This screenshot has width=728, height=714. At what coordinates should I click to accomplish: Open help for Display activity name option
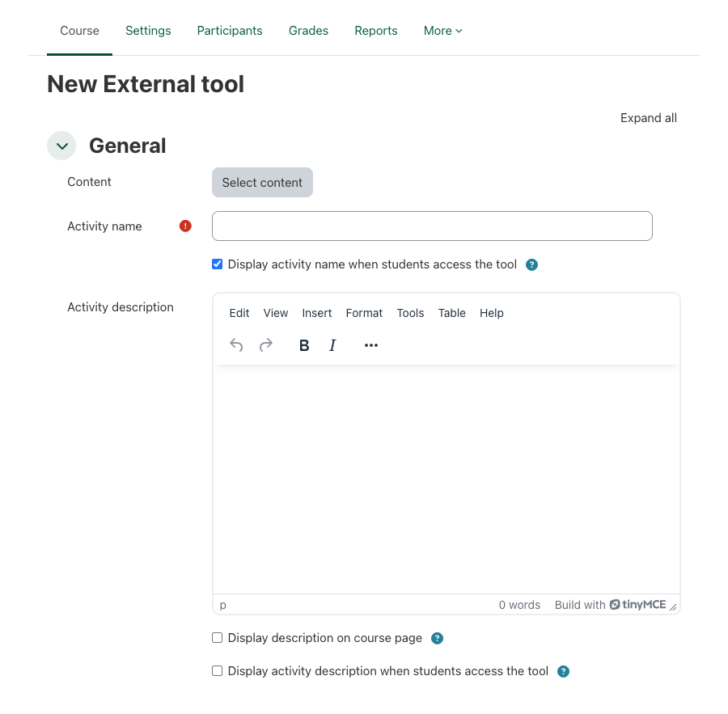(x=531, y=264)
